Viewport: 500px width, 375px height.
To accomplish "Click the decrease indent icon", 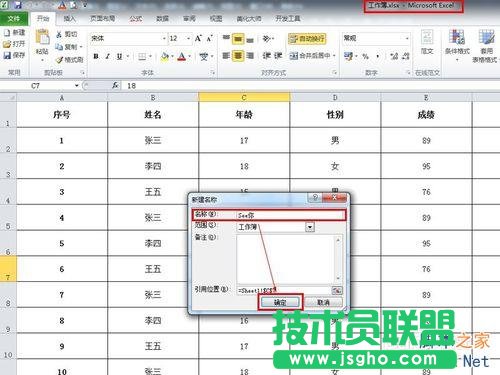I will 266,56.
